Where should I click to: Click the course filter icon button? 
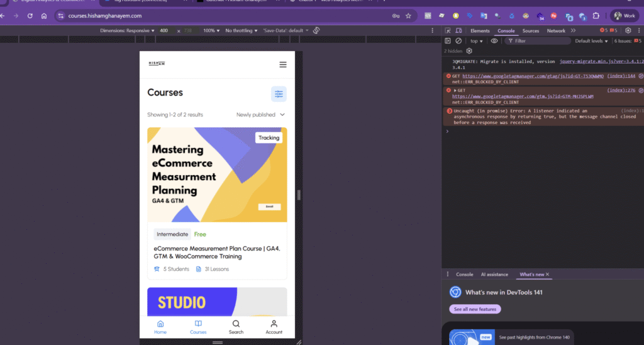(279, 94)
